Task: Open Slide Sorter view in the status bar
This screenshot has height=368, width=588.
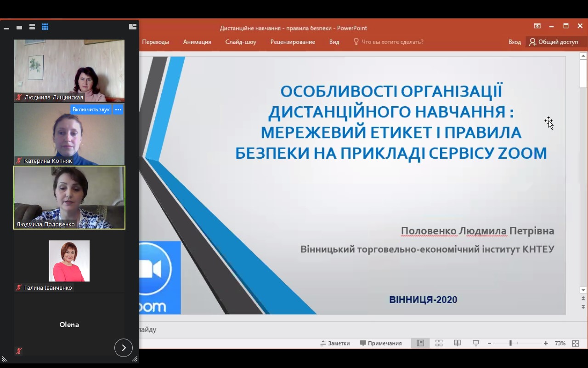Action: 439,343
